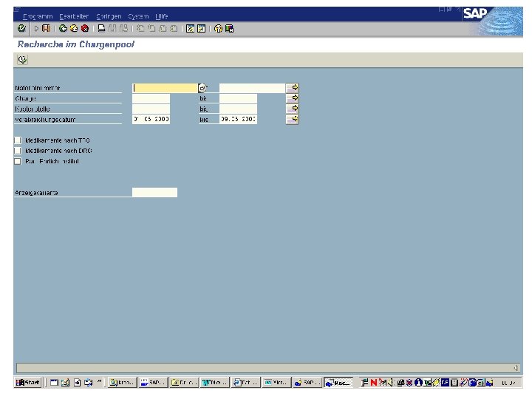Click the Create New Session icon
This screenshot has width=532, height=399.
click(191, 29)
